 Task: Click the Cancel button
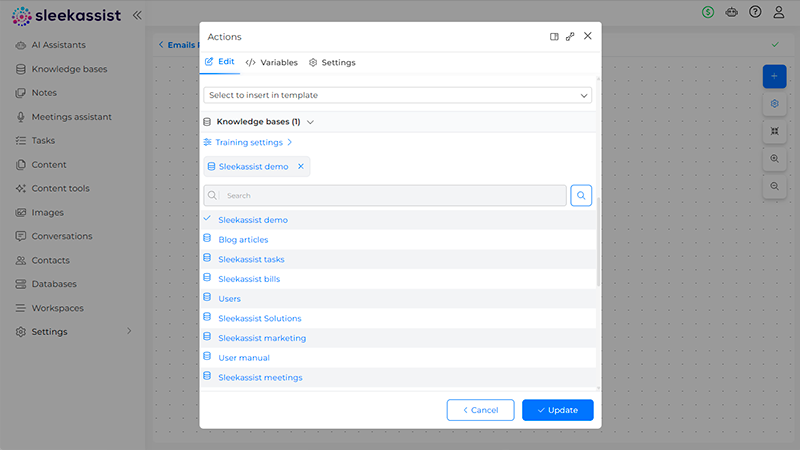pos(480,410)
